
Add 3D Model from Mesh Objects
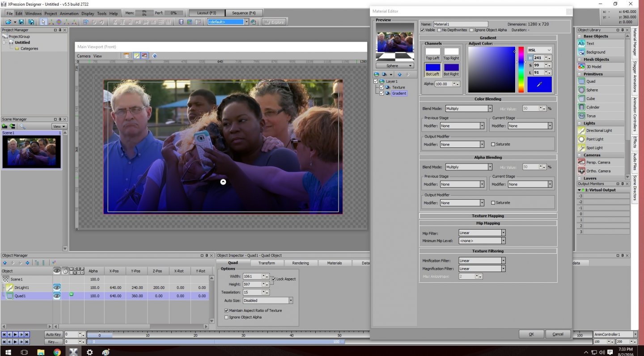pyautogui.click(x=593, y=67)
